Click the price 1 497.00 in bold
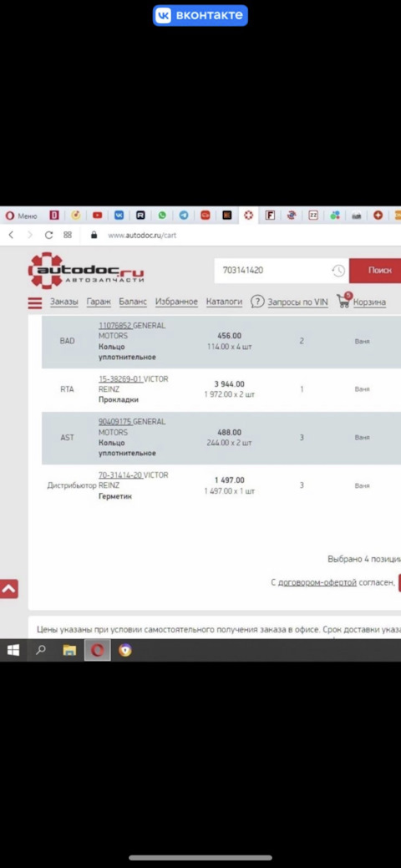 point(229,480)
